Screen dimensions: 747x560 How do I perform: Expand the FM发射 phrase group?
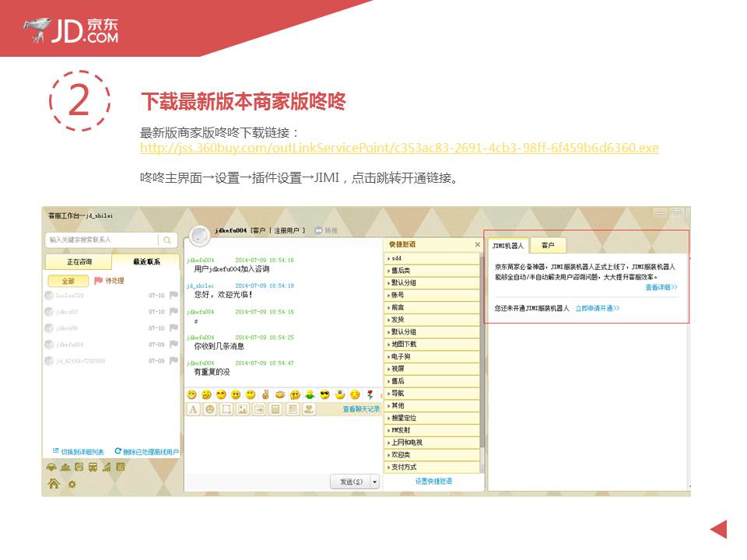(432, 430)
